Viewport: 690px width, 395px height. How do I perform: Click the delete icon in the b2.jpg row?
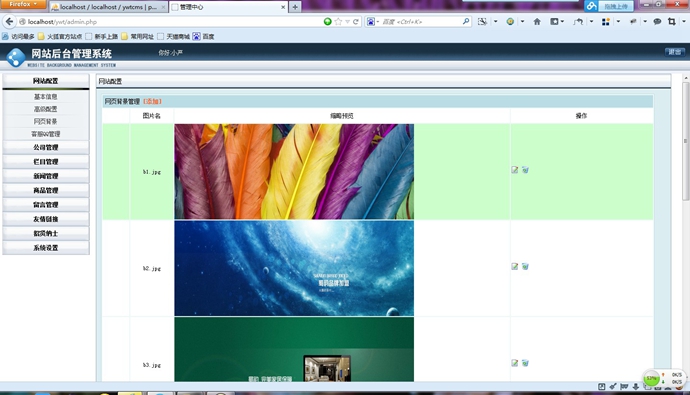point(525,266)
